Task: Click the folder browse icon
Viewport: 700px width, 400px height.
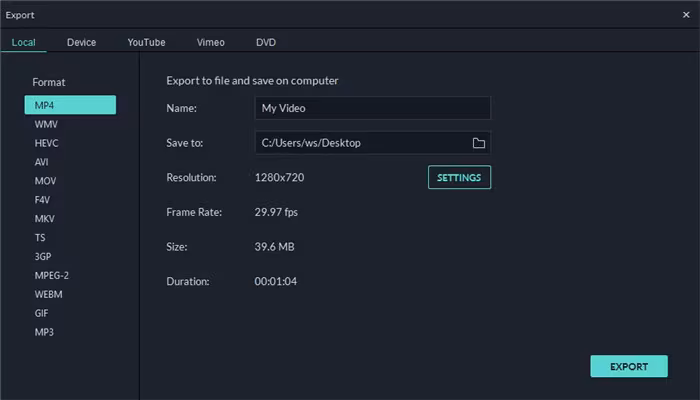Action: tap(479, 143)
